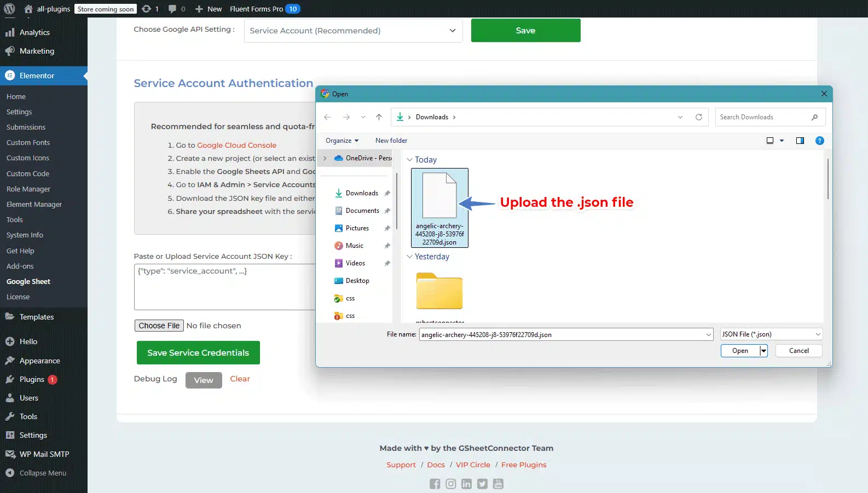This screenshot has height=493, width=868.
Task: Click the Save Service Credentials button
Action: tap(198, 353)
